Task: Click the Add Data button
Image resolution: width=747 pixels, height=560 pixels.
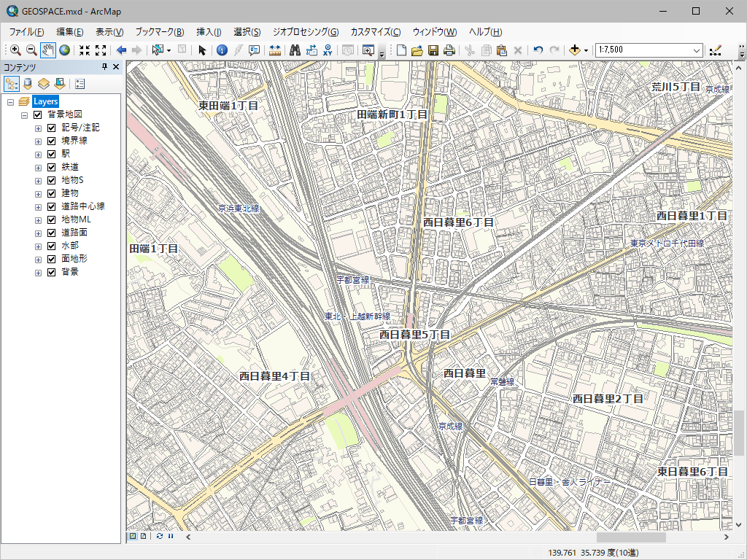Action: pos(575,50)
